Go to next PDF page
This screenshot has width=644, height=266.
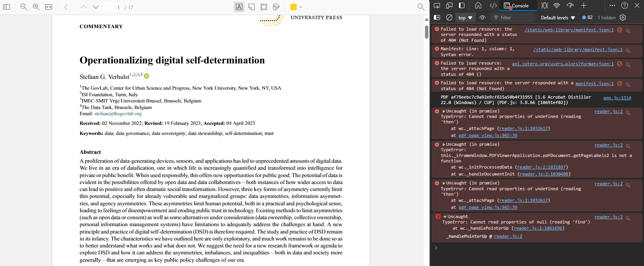click(x=96, y=7)
